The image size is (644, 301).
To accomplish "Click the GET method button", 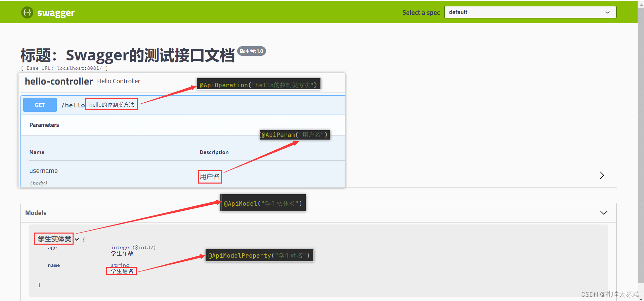I will click(40, 105).
